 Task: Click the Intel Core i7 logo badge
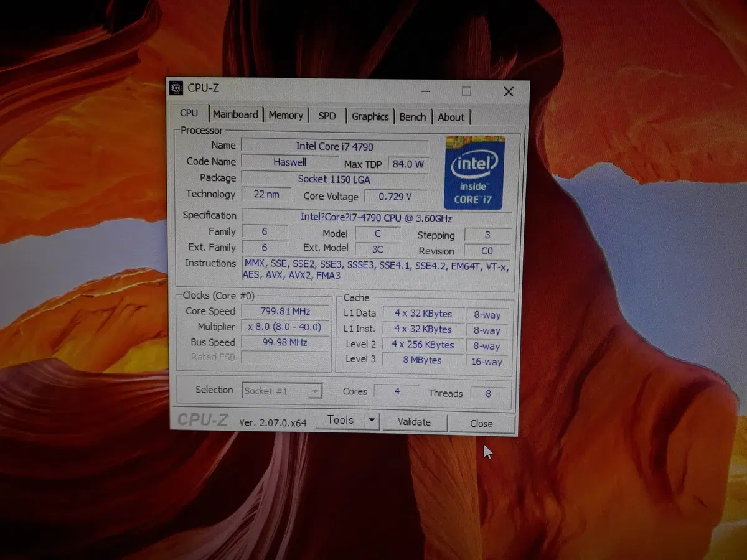click(474, 172)
